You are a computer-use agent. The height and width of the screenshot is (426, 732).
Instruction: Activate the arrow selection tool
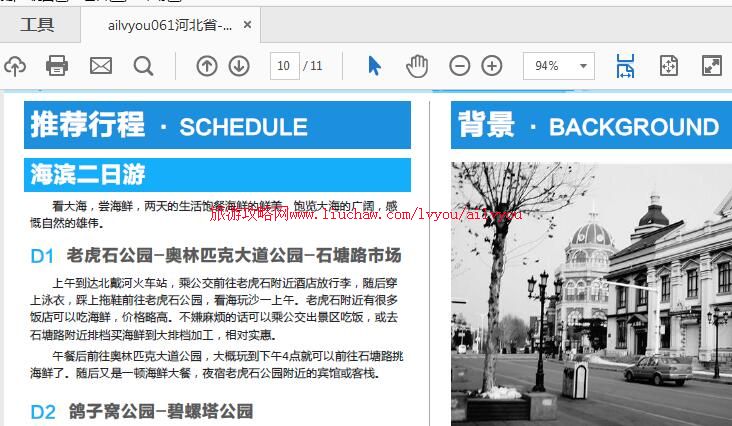(374, 66)
